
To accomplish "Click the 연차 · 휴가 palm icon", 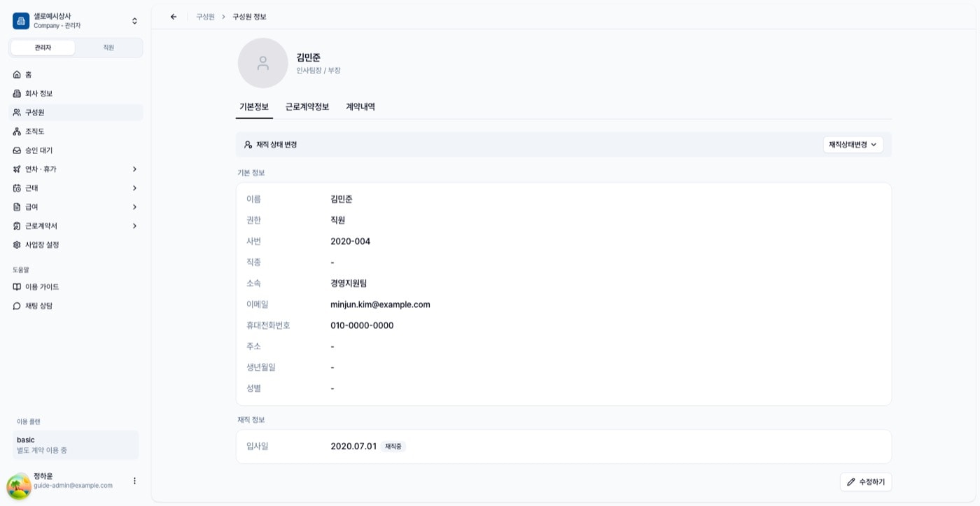I will coord(17,169).
